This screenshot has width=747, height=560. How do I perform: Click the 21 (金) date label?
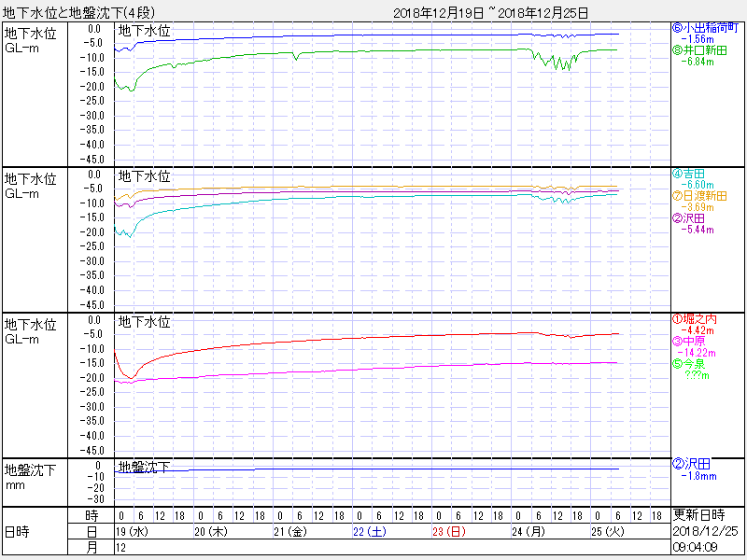(289, 531)
